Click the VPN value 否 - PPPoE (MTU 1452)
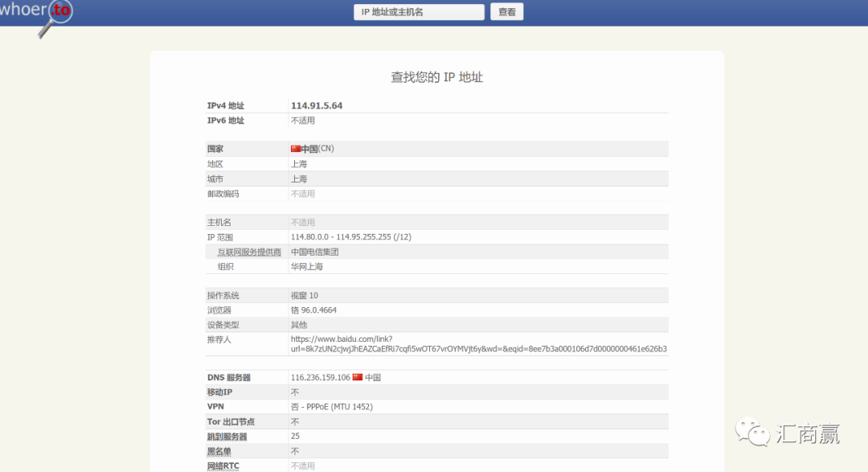The height and width of the screenshot is (472, 868). tap(332, 407)
